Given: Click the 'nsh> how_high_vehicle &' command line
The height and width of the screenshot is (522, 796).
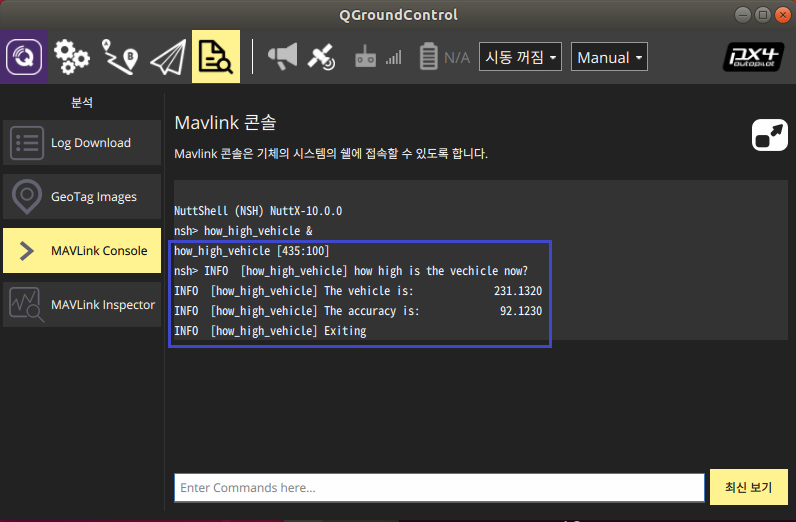Looking at the screenshot, I should click(243, 231).
